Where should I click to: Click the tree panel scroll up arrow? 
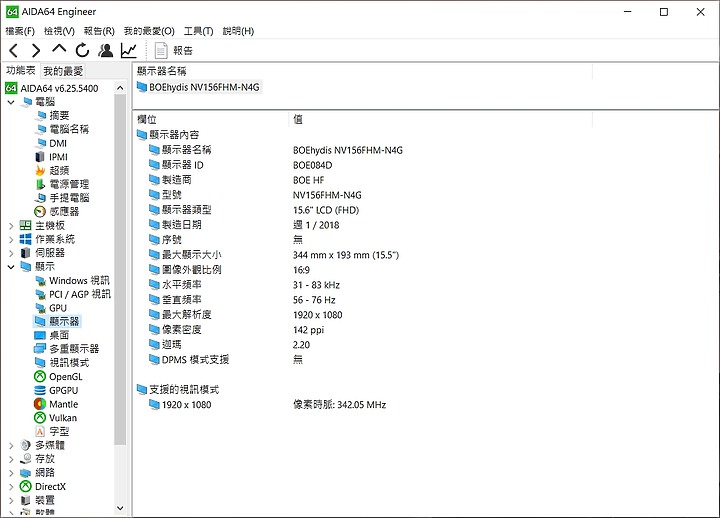pyautogui.click(x=120, y=88)
